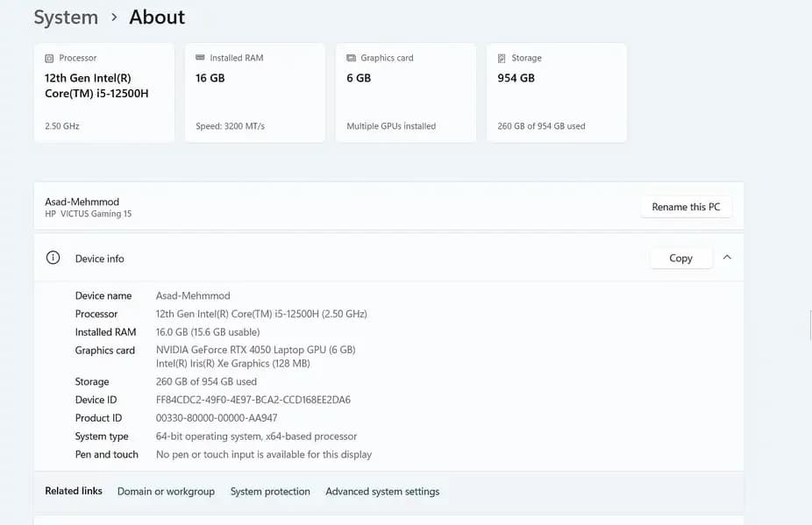Go back to System in breadcrumb
Image resolution: width=812 pixels, height=525 pixels.
coord(66,17)
